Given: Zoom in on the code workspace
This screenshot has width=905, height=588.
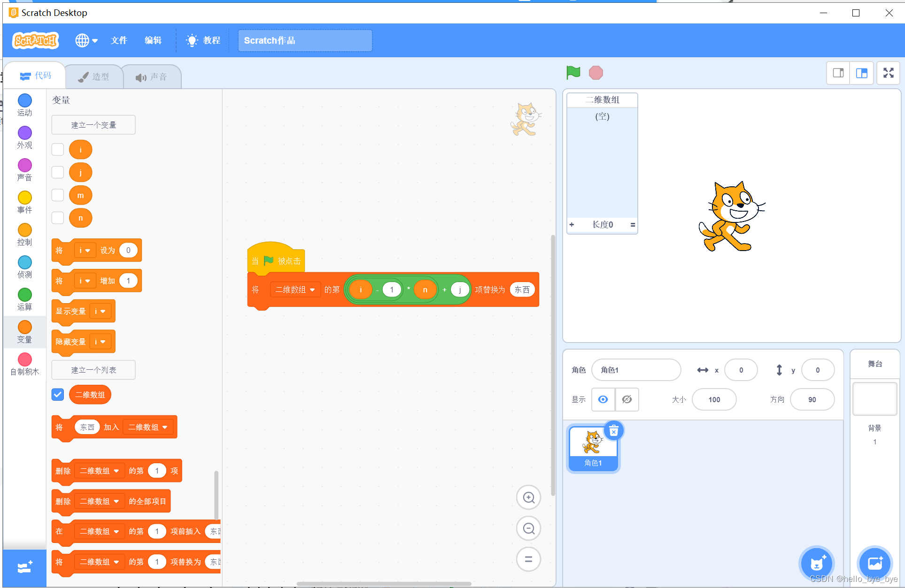Looking at the screenshot, I should (528, 497).
